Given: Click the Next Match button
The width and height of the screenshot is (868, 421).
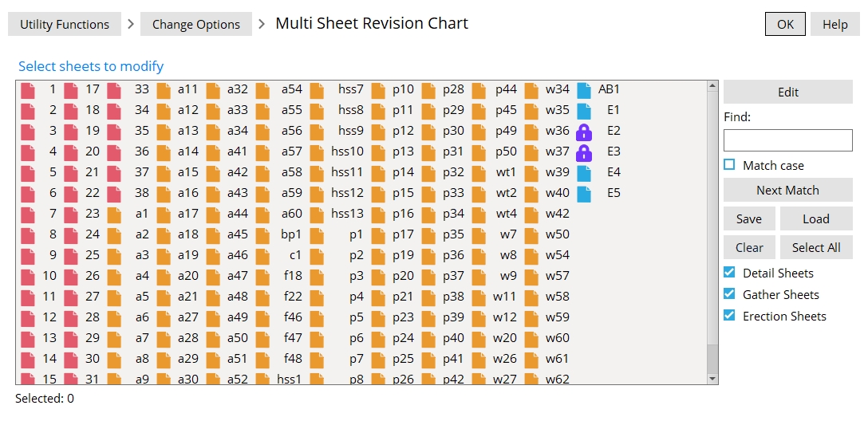Looking at the screenshot, I should 787,190.
